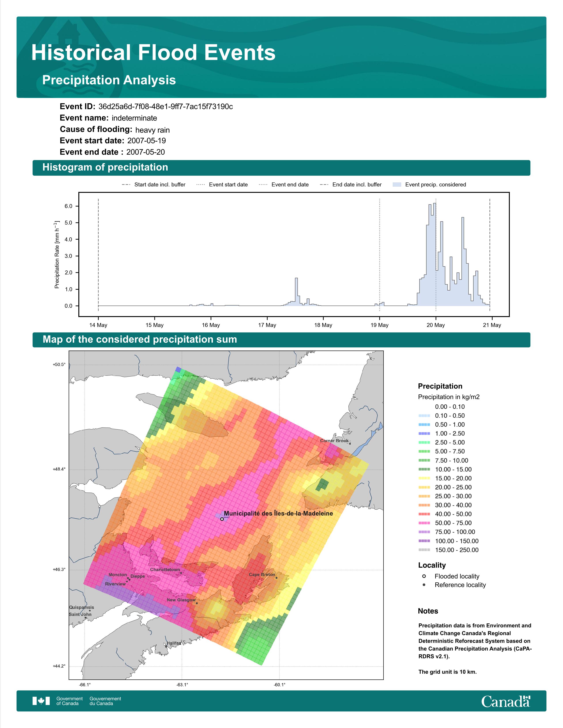Click the Precipitation in kg/m2 legend heading
Viewport: 563px width, 728px height.
(x=449, y=397)
